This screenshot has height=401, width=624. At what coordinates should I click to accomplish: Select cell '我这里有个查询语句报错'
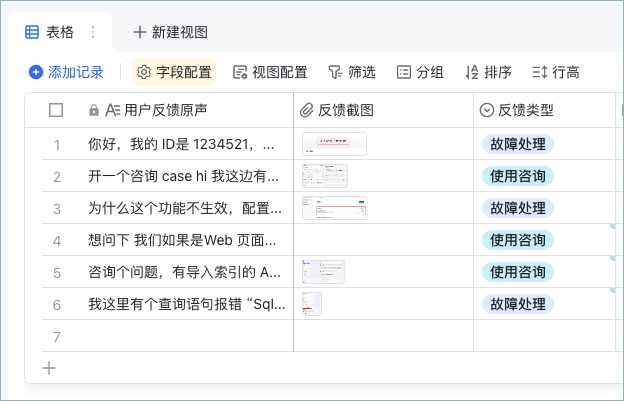pos(187,304)
